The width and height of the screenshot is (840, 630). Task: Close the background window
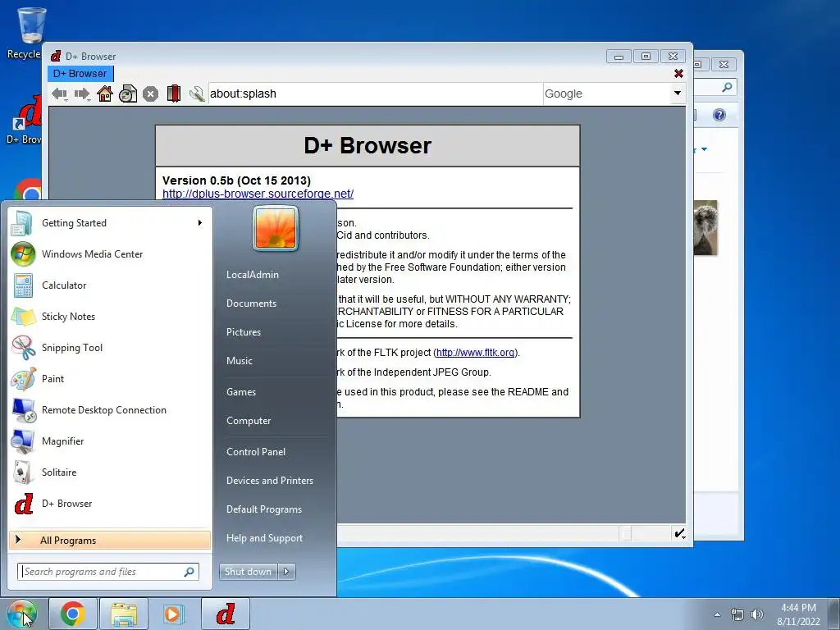click(724, 64)
